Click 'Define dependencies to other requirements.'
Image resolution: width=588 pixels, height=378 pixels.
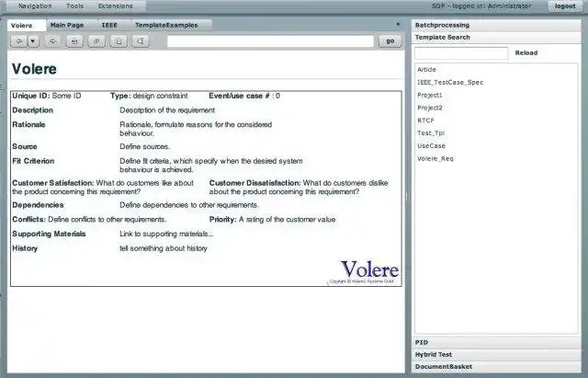click(x=189, y=205)
